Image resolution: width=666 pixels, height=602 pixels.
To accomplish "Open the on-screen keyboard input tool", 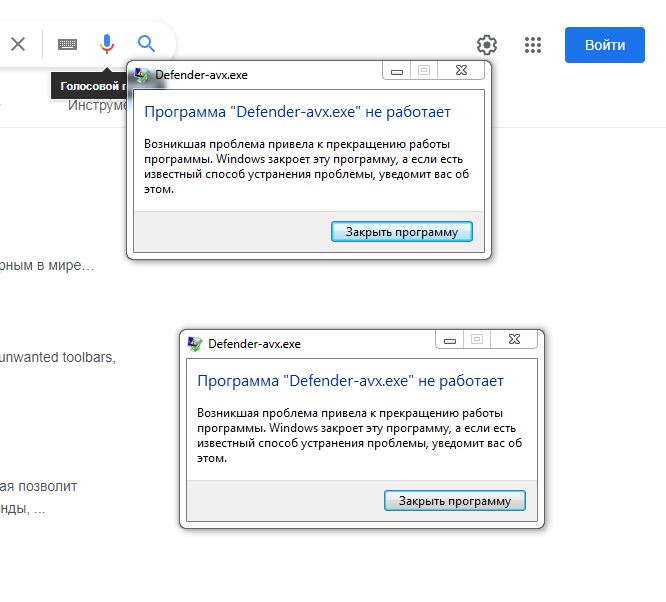I will (x=67, y=44).
